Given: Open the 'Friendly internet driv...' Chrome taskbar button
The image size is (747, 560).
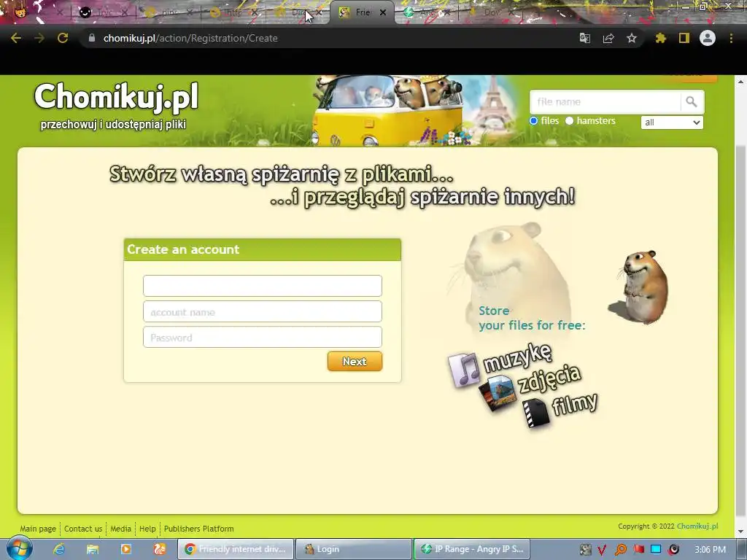Looking at the screenshot, I should pyautogui.click(x=236, y=549).
